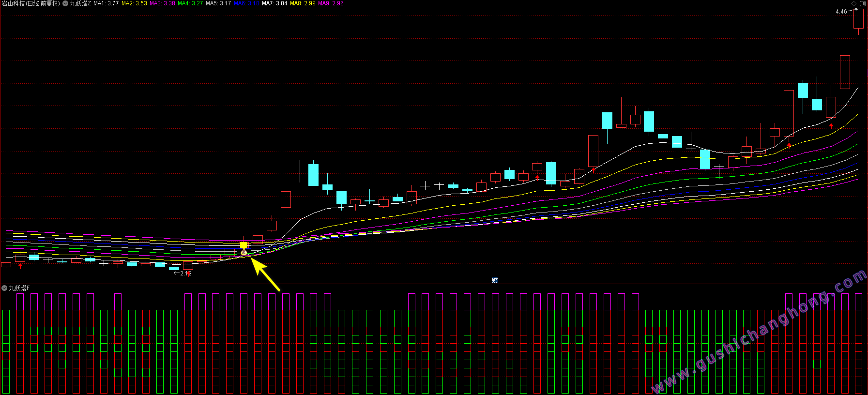
Task: Click the MA8: 2.99 value
Action: 303,3
